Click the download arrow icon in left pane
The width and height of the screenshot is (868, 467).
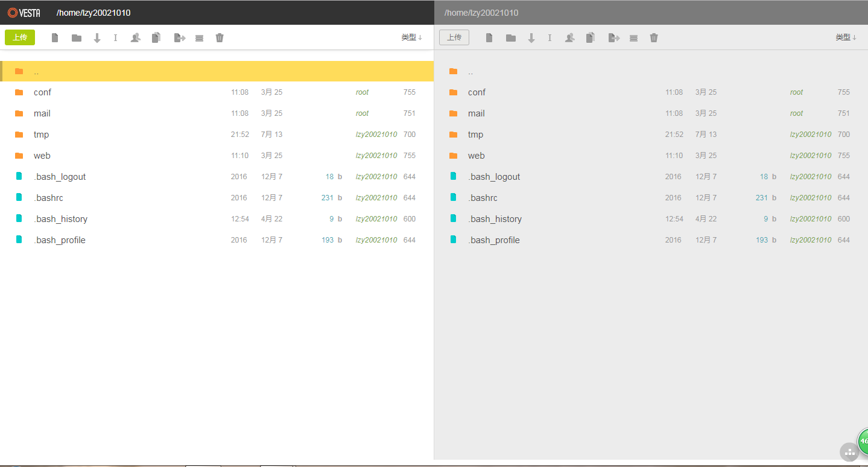pos(97,38)
